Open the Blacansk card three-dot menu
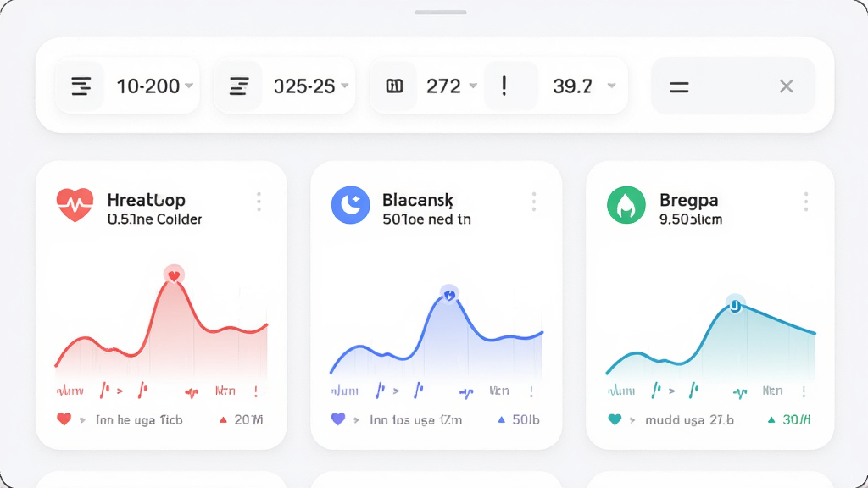The height and width of the screenshot is (488, 868). [534, 202]
